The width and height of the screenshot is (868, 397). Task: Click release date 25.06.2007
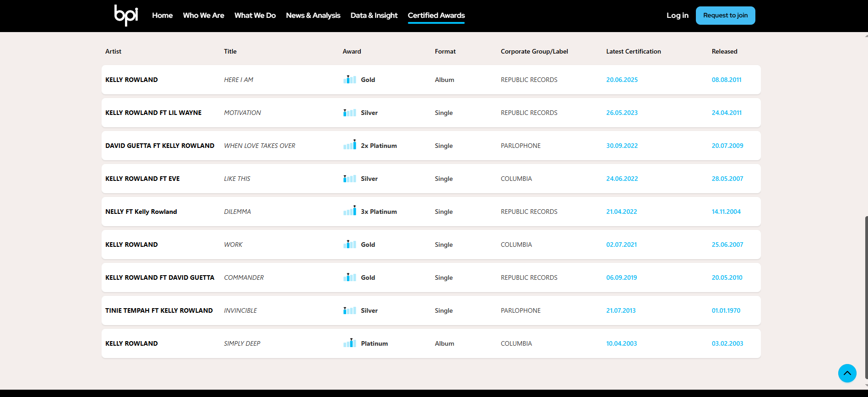coord(727,245)
